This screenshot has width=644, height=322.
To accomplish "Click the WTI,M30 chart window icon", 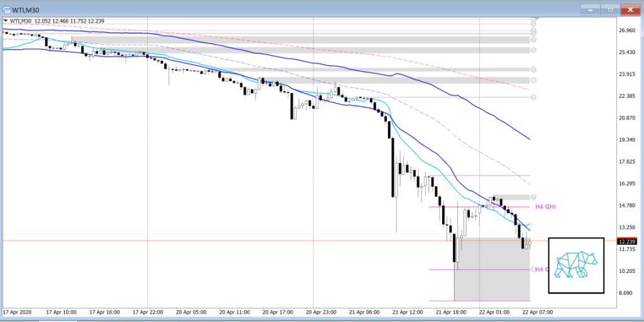I will tap(6, 9).
